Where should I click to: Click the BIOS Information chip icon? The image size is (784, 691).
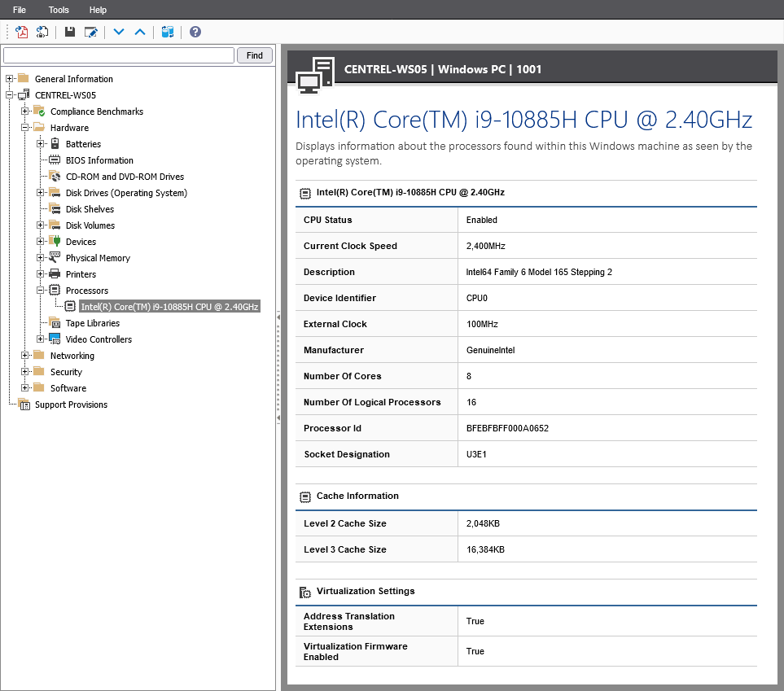pos(55,160)
